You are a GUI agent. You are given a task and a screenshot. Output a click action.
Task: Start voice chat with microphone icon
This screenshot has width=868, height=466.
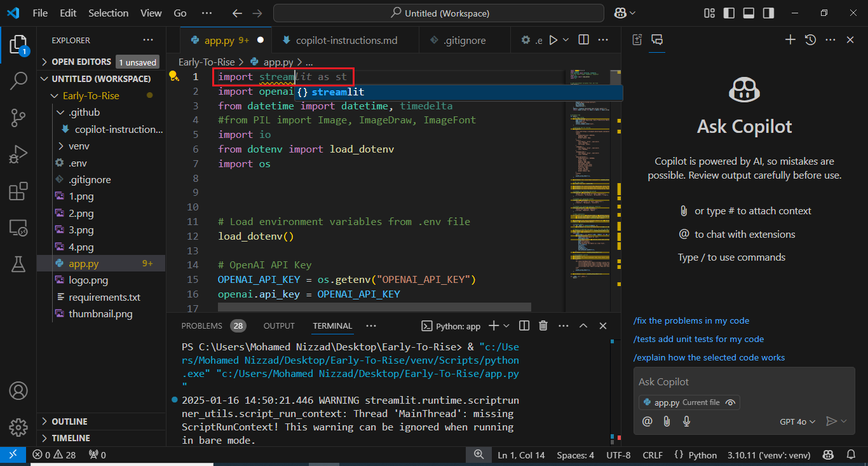(686, 421)
